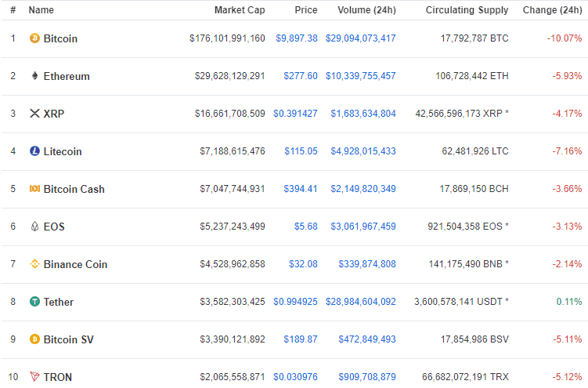
Task: Open the XRP name link
Action: tap(54, 114)
